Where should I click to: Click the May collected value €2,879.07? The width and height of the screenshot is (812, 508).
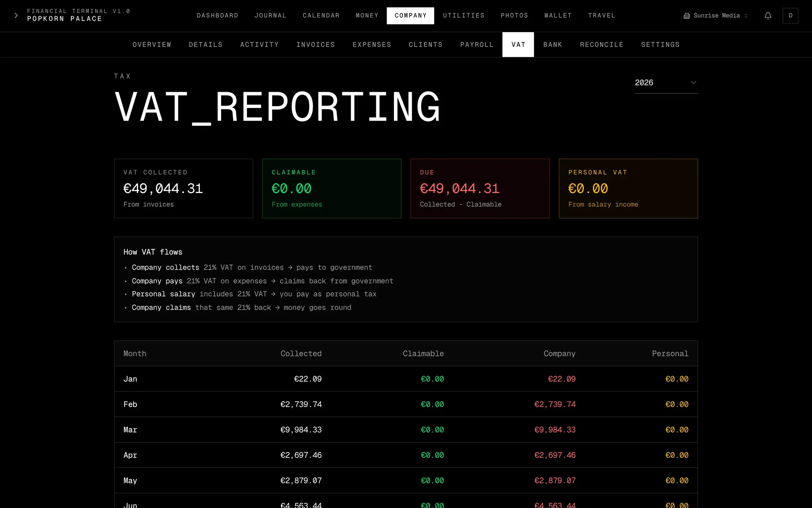301,481
